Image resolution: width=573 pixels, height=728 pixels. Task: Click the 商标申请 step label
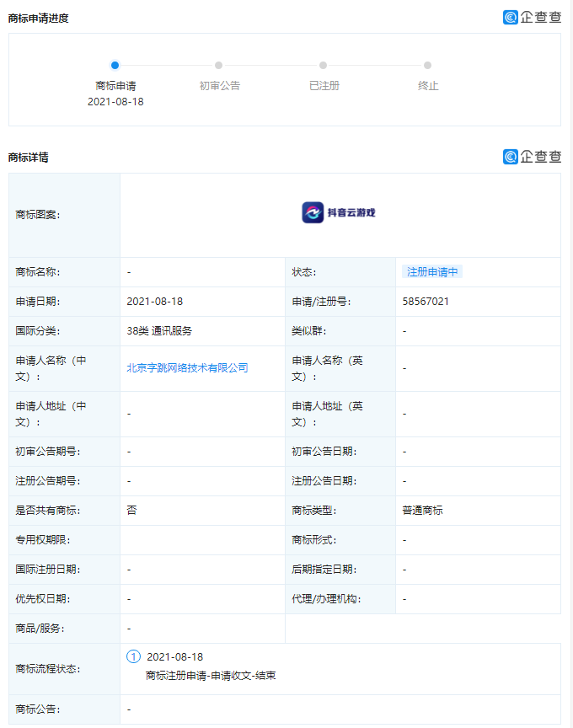115,86
